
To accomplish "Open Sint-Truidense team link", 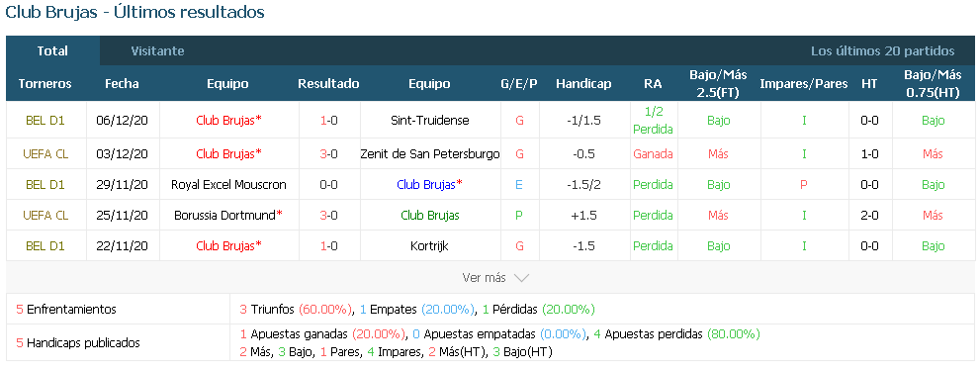I will (x=429, y=120).
